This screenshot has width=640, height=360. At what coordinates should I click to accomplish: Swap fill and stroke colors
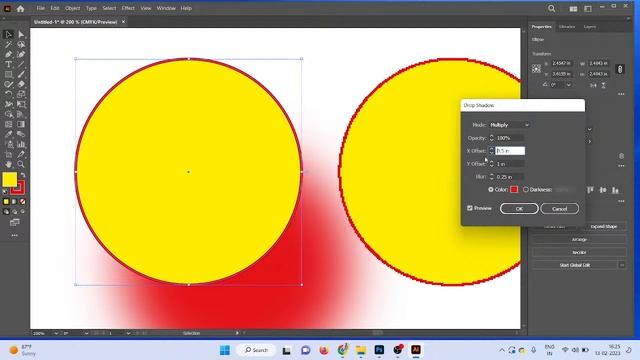click(23, 175)
